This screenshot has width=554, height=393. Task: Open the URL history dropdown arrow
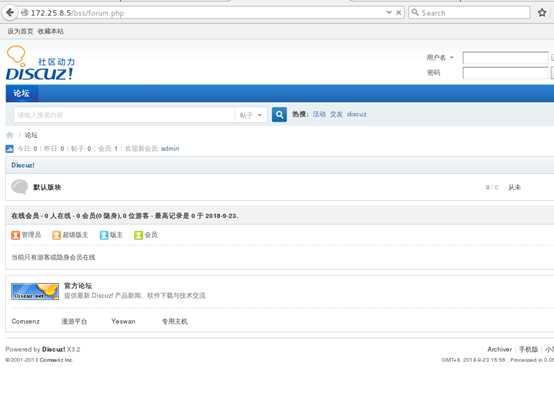click(389, 12)
